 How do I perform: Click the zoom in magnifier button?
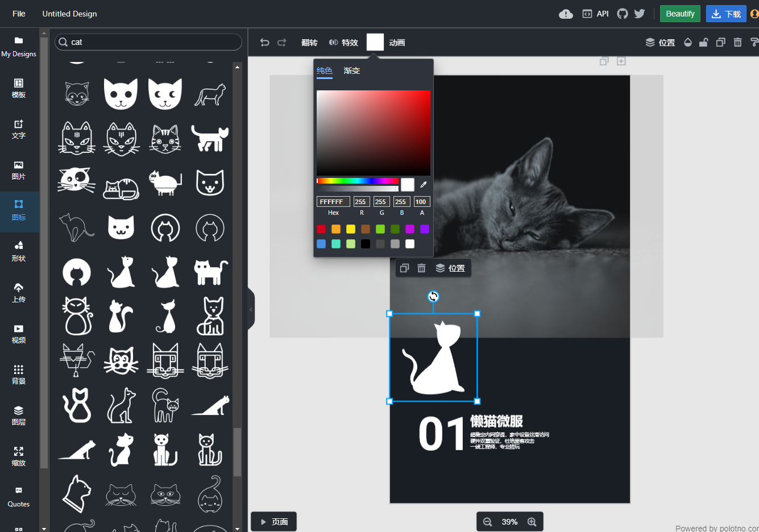point(532,522)
